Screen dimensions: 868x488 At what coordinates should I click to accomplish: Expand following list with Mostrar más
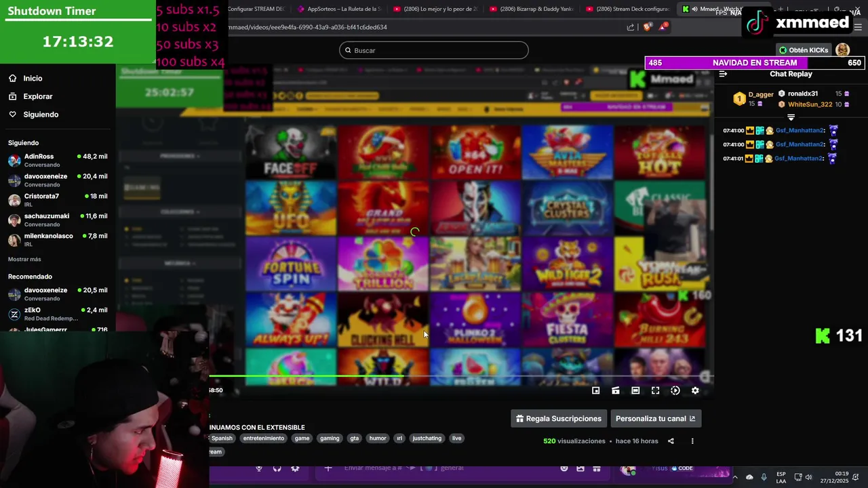click(x=24, y=259)
